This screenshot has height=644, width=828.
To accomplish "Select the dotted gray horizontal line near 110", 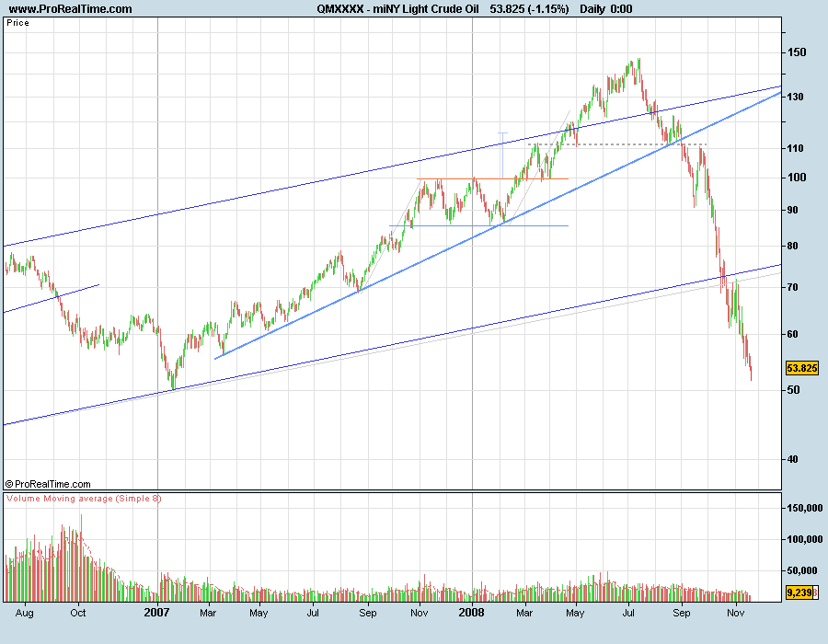I will point(616,144).
